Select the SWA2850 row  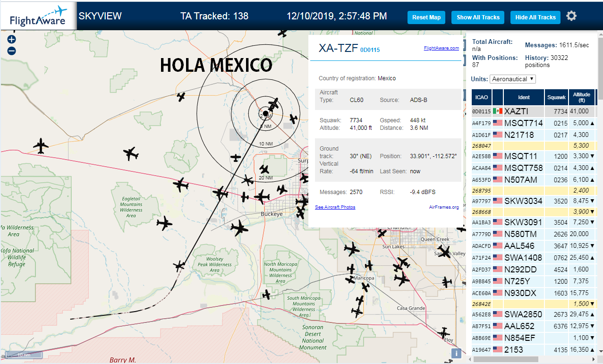534,314
